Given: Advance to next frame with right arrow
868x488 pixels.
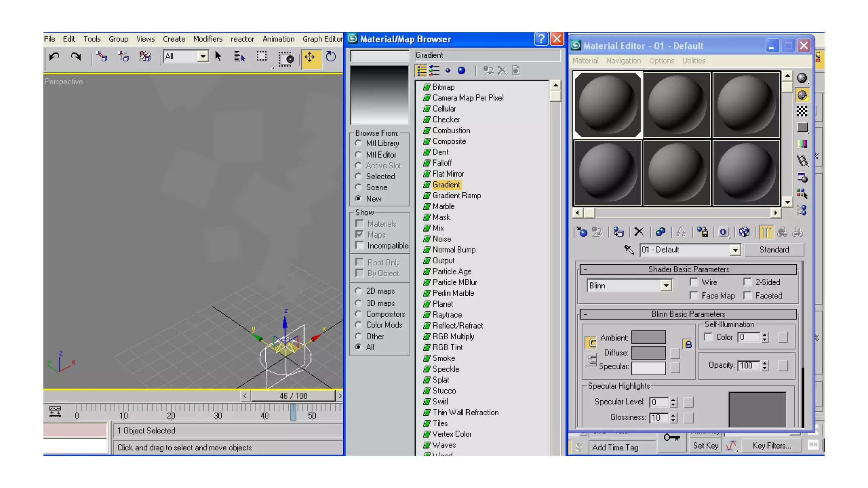Looking at the screenshot, I should 339,396.
